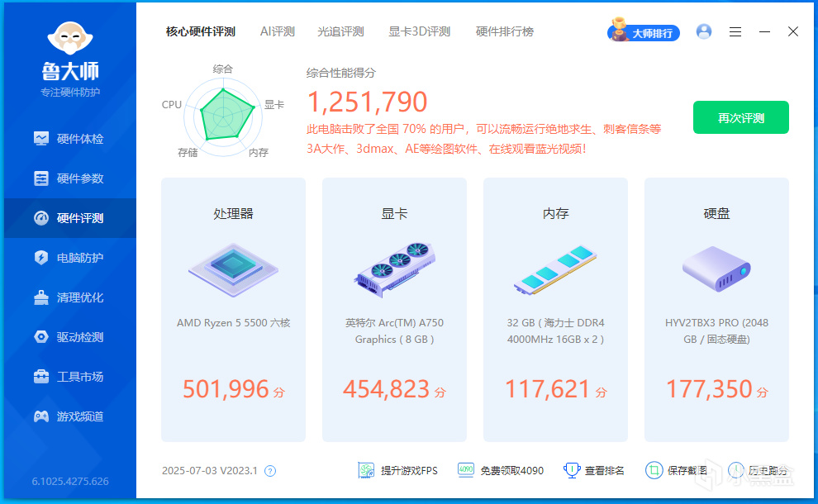
Task: Open the 查看排名 link
Action: tap(604, 471)
